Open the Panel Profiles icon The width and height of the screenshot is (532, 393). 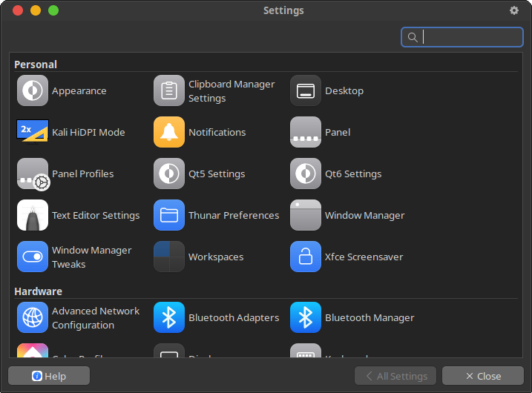click(33, 174)
